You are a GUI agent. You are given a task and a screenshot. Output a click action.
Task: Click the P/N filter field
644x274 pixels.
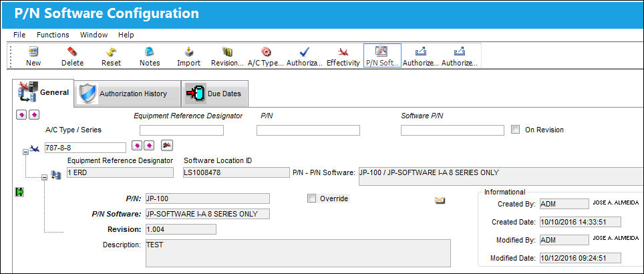pos(308,130)
